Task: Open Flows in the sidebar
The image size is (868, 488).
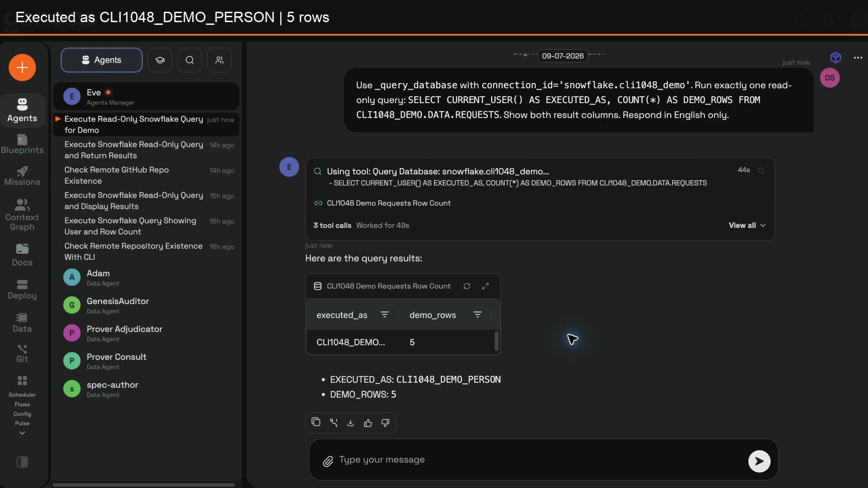Action: tap(22, 404)
